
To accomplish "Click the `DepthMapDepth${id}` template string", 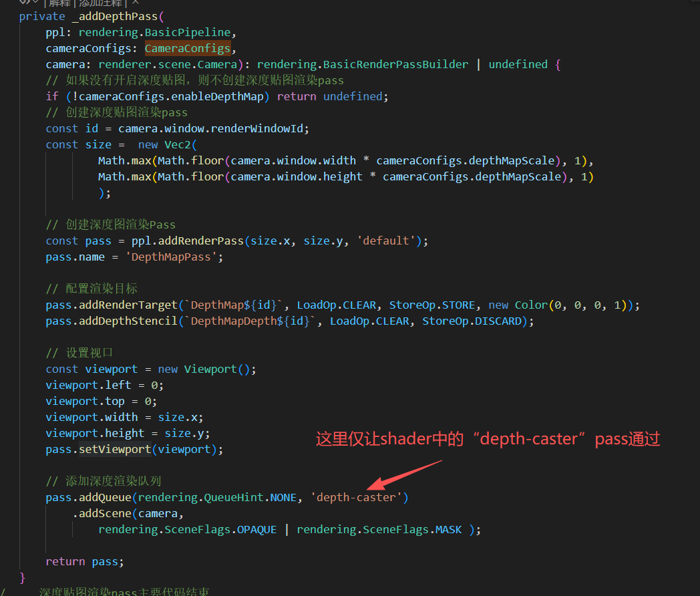I will [x=250, y=322].
